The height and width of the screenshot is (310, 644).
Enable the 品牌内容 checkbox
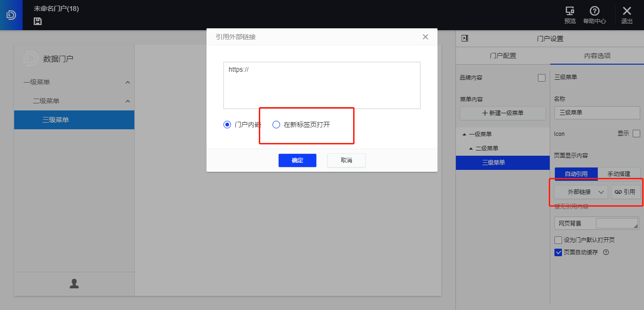541,77
